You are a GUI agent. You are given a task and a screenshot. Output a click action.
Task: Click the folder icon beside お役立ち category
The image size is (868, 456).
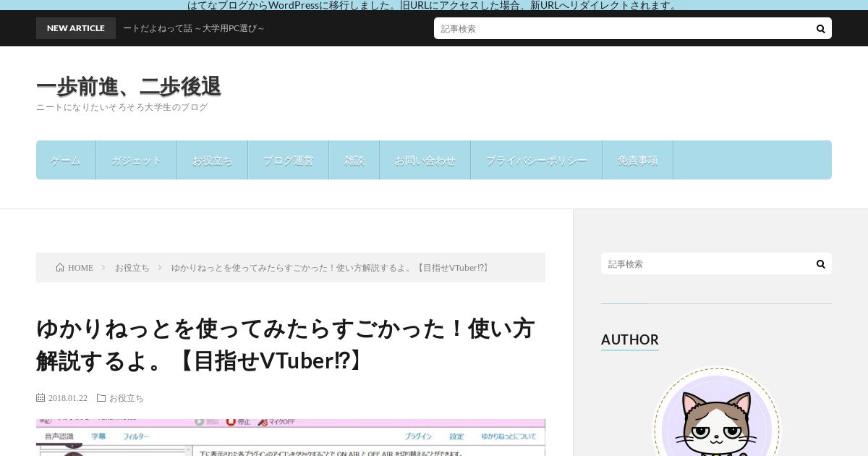[101, 398]
